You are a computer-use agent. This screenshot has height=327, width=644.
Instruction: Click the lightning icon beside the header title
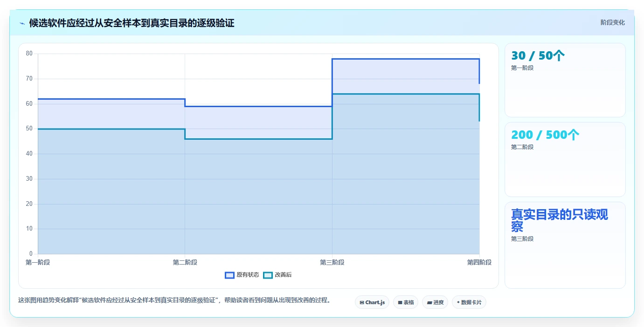click(x=22, y=23)
